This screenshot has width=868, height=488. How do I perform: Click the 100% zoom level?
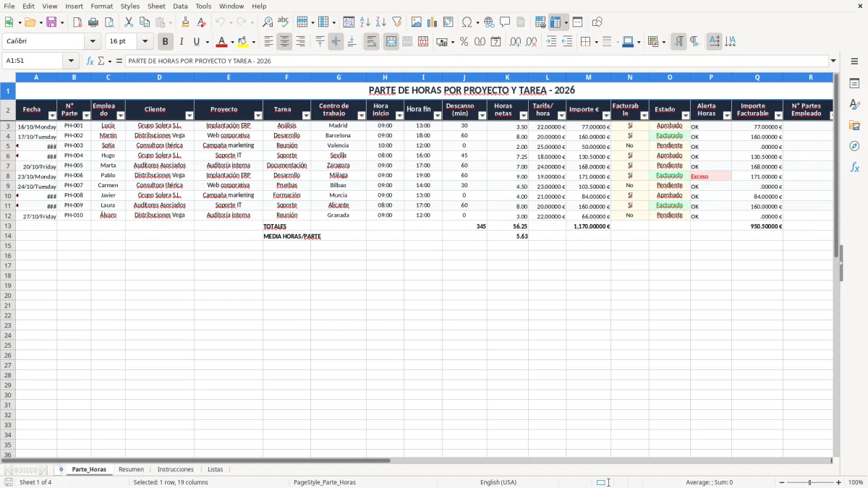[x=856, y=482]
